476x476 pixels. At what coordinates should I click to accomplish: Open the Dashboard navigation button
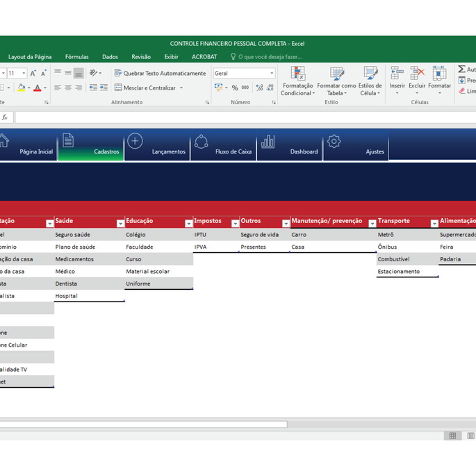pyautogui.click(x=290, y=145)
